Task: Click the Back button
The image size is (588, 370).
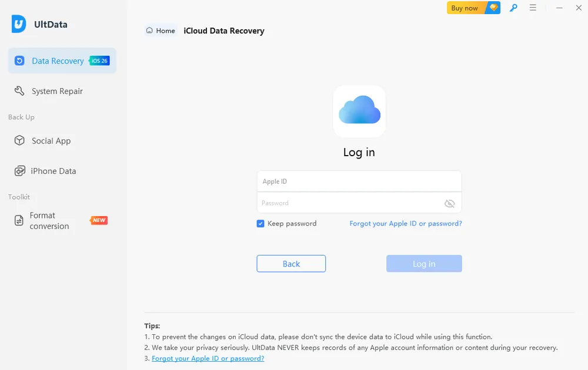Action: pos(290,263)
